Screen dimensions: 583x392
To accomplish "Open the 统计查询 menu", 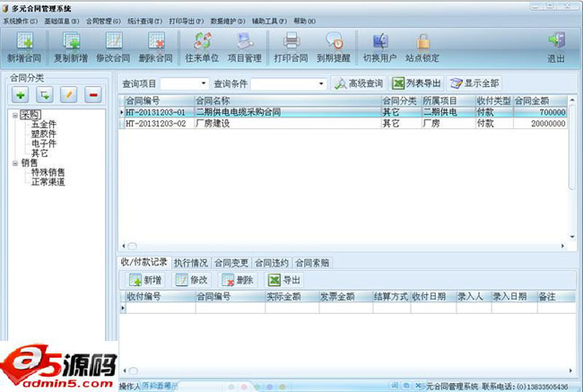I will [x=144, y=22].
